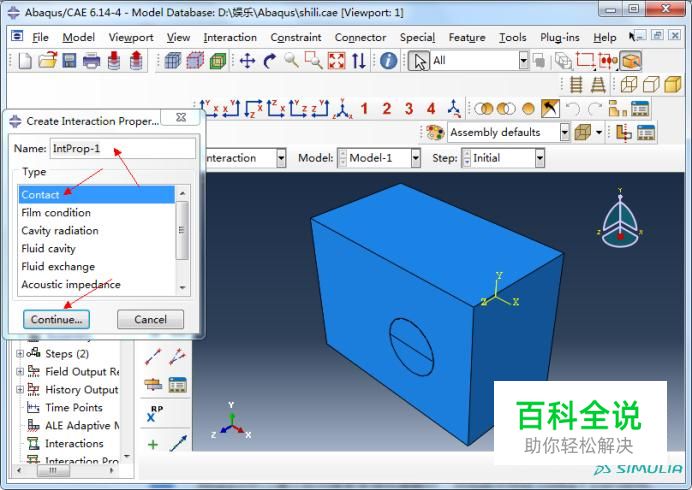This screenshot has width=692, height=490.
Task: Open the render cube options dropdown arrow
Action: click(x=599, y=132)
